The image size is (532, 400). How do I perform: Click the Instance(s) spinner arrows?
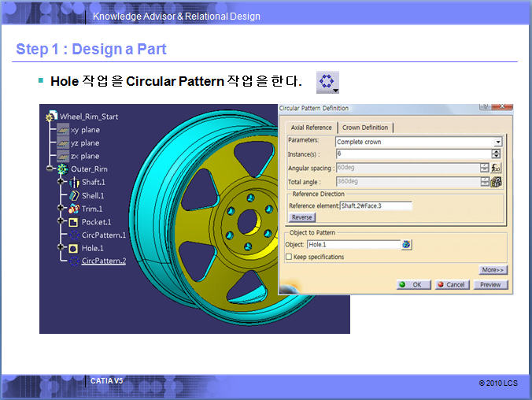click(496, 154)
